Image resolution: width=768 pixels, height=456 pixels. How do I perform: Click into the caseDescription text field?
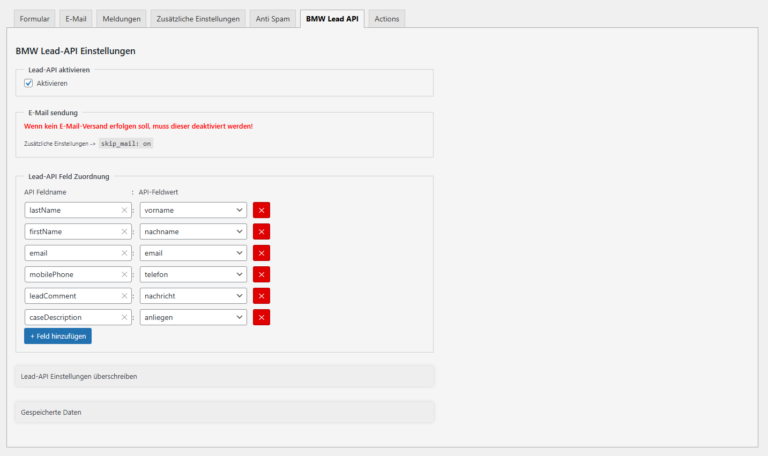(78, 317)
